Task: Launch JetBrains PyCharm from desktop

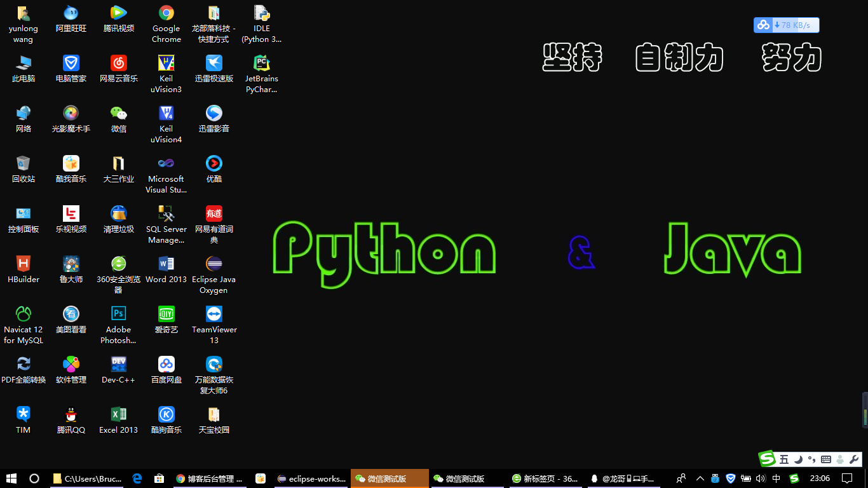Action: [x=261, y=74]
